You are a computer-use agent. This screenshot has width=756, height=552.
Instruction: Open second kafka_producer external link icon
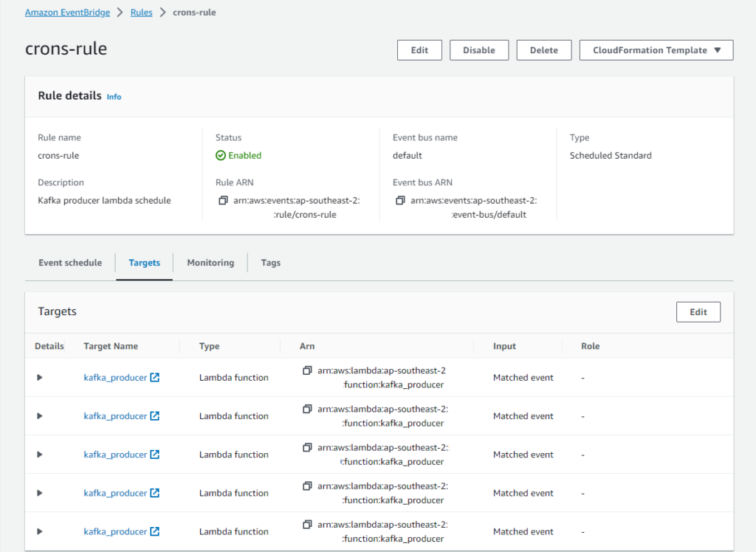[154, 415]
